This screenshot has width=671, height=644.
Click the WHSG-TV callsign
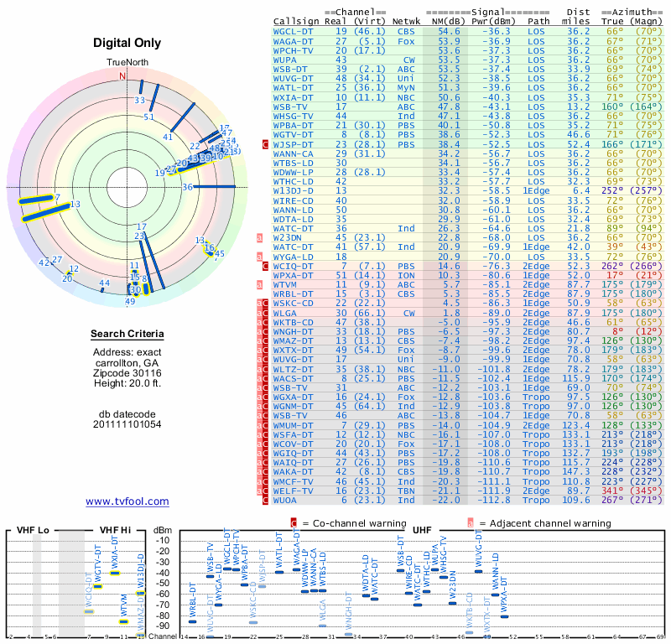[293, 116]
